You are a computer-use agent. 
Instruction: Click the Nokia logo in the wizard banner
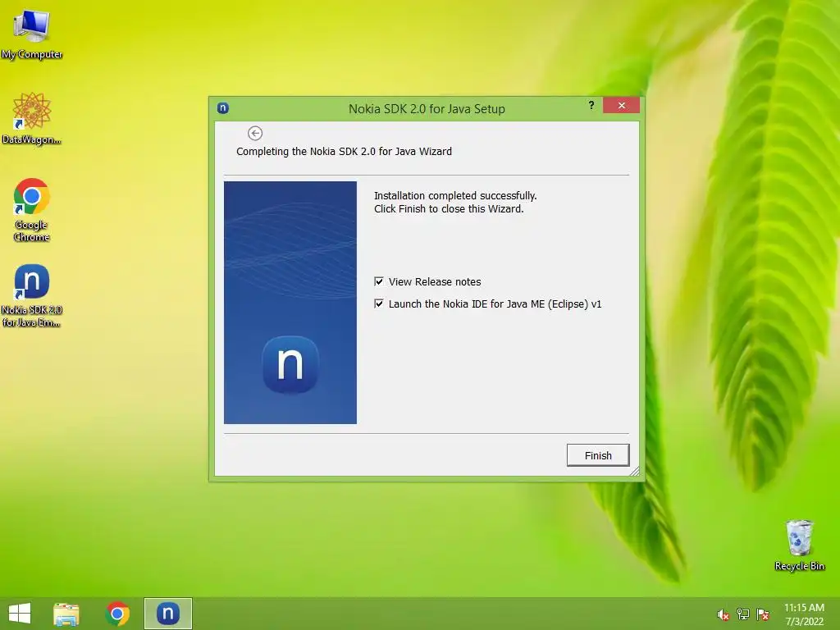coord(290,365)
